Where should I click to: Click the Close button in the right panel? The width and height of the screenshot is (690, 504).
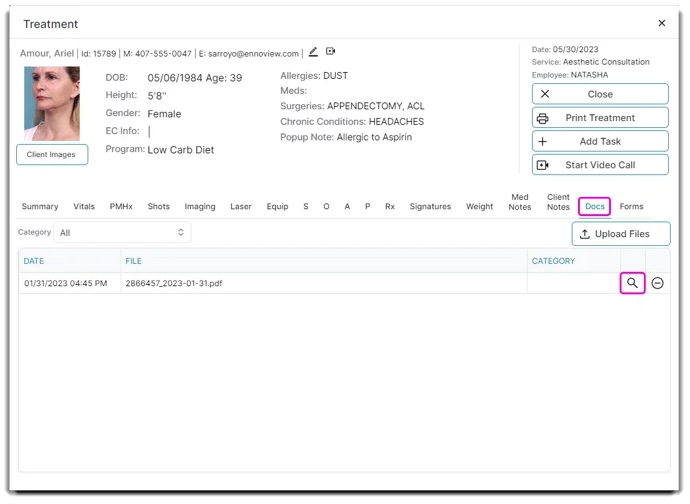tap(600, 94)
